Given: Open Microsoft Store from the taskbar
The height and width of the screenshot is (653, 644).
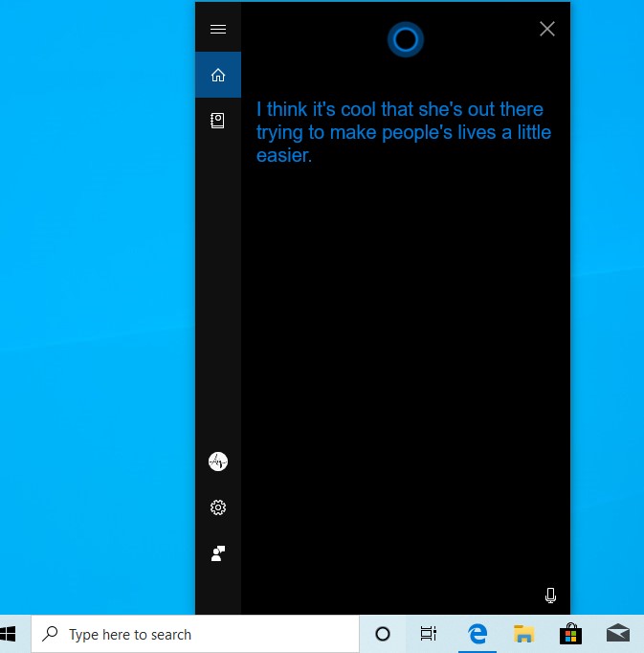Looking at the screenshot, I should [570, 634].
